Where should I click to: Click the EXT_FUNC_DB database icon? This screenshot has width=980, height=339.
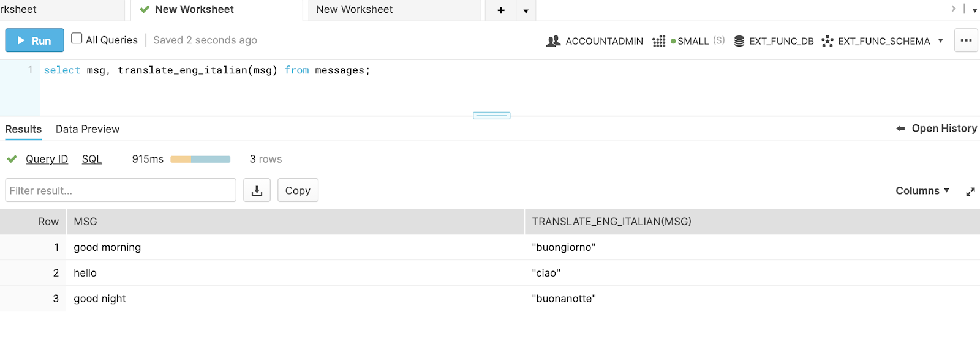tap(739, 41)
